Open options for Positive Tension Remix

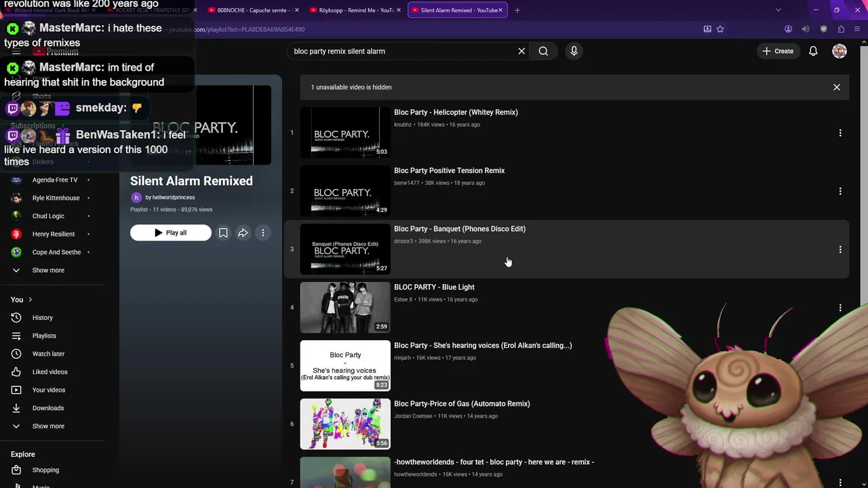coord(840,191)
